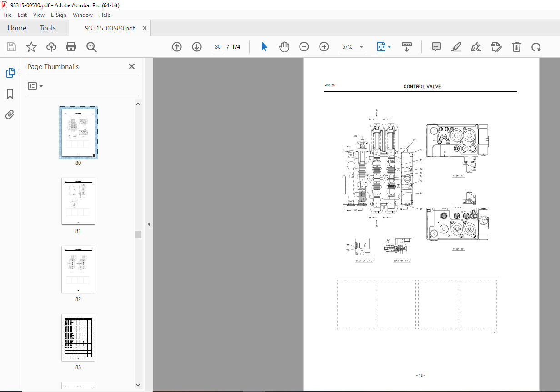Open the thumbnail options menu

point(35,86)
